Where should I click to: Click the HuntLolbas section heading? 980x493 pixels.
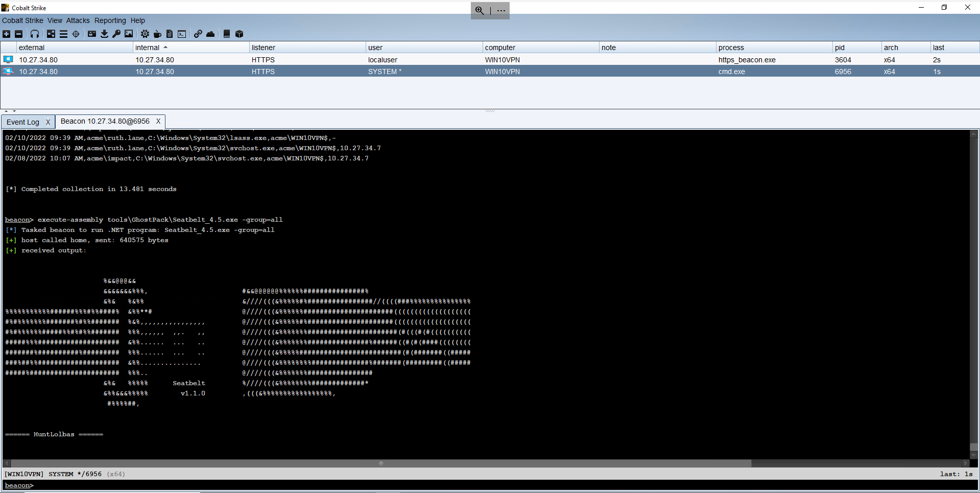(54, 434)
